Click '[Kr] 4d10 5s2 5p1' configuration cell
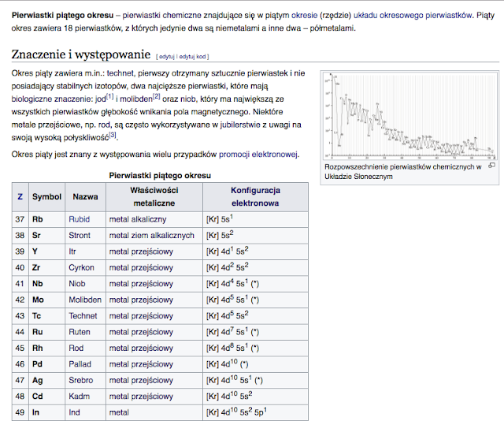 tap(255, 412)
